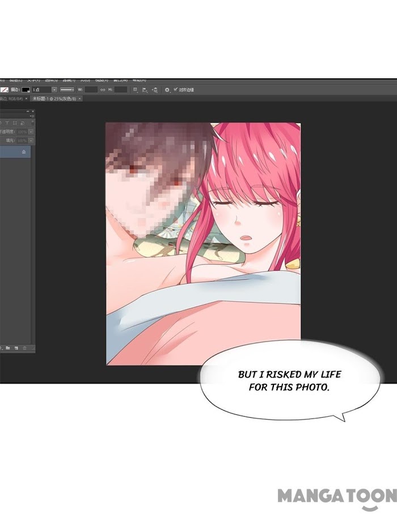The image size is (397, 532).
Task: Toggle the 对齐边缘 align edges checkbox
Action: [x=175, y=90]
